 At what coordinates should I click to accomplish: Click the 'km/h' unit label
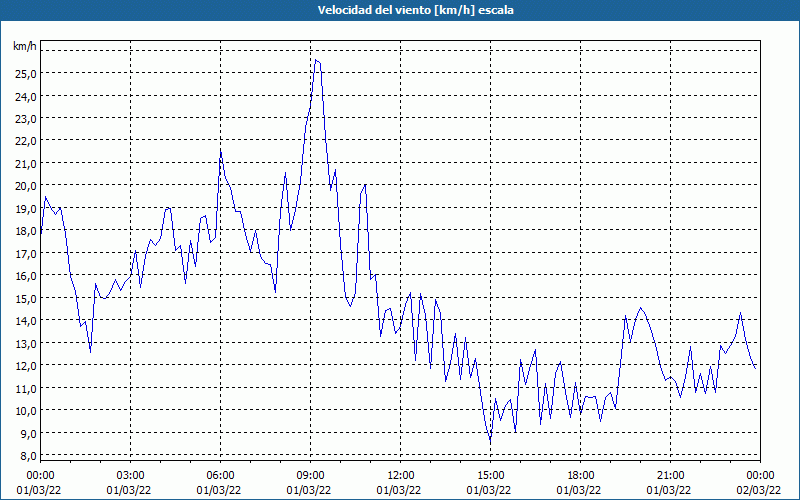(x=25, y=46)
